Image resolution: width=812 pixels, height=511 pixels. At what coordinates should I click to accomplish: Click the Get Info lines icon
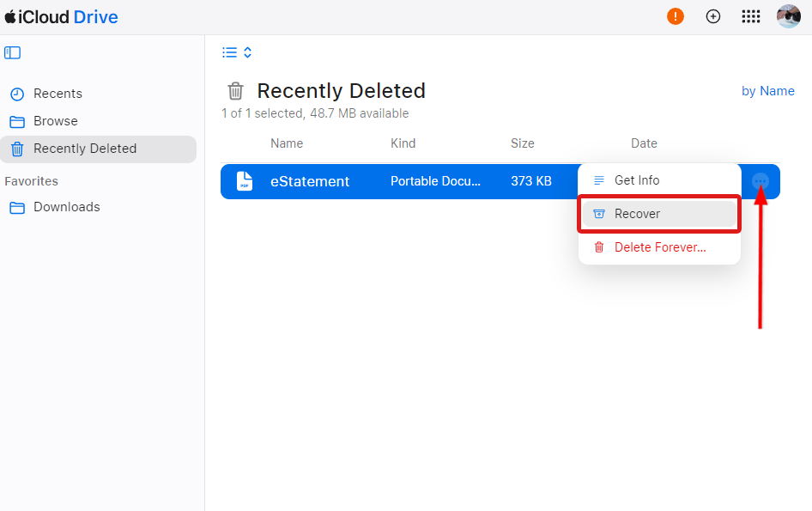598,180
